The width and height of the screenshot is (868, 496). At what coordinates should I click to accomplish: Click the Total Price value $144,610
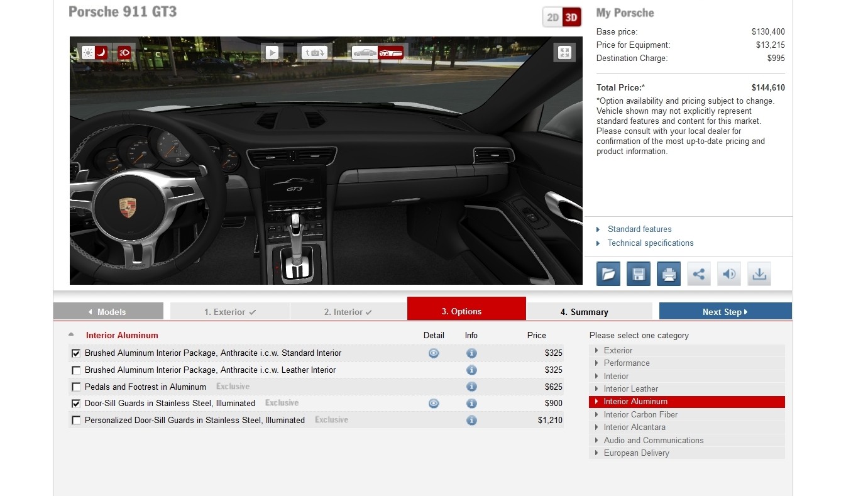coord(768,88)
